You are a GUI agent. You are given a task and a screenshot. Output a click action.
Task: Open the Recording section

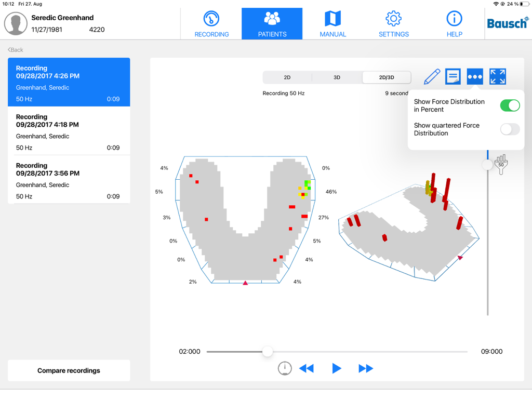(211, 23)
